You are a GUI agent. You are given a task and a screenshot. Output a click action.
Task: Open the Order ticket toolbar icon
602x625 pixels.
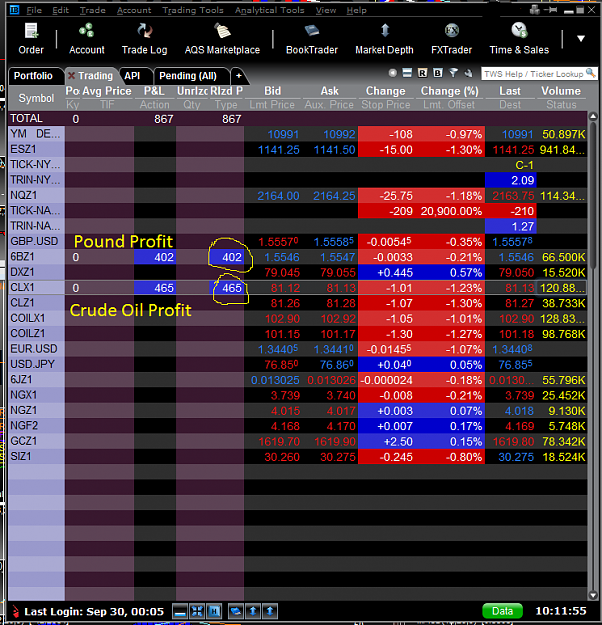pyautogui.click(x=31, y=39)
